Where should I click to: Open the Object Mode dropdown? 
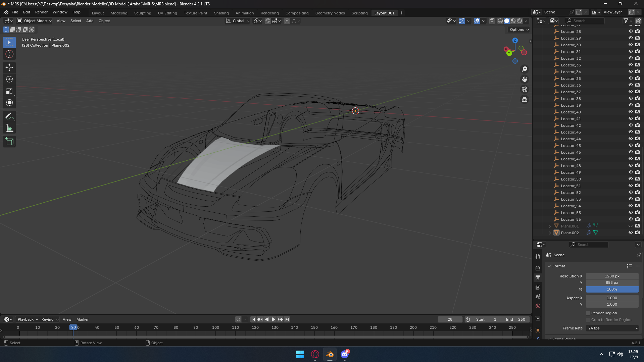tap(35, 21)
